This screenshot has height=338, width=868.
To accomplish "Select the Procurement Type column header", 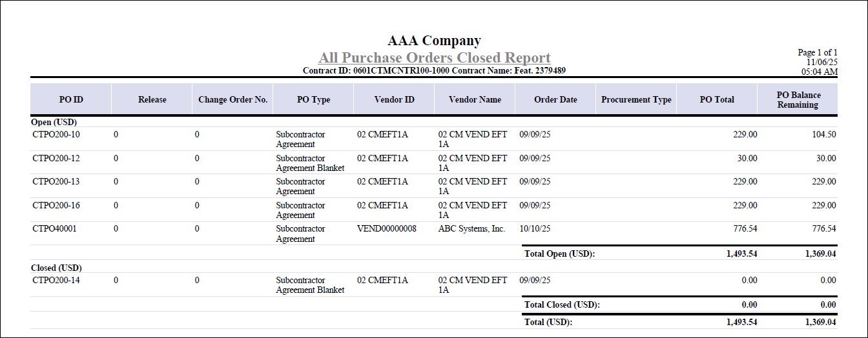I will point(636,99).
